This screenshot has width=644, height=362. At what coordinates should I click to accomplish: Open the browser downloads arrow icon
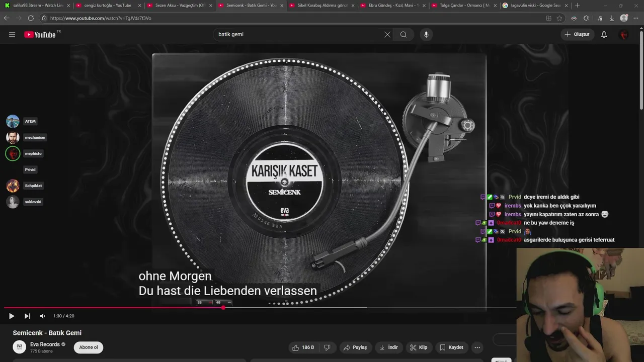(x=612, y=18)
